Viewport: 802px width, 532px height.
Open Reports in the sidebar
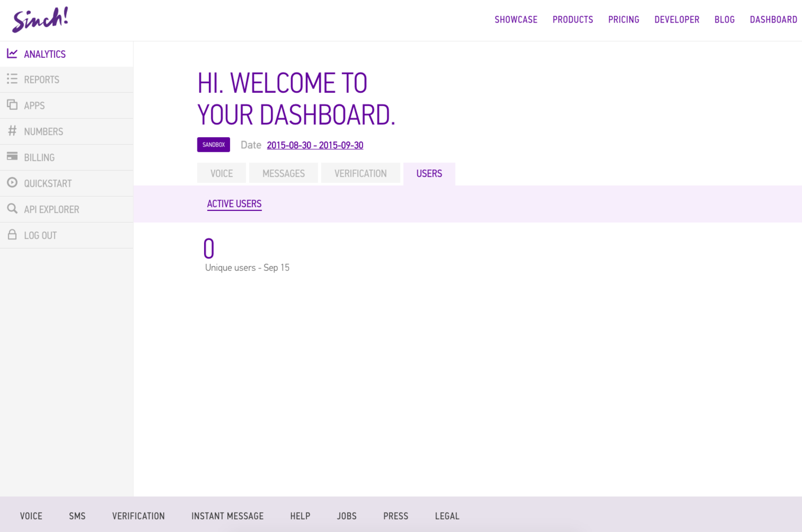pos(66,80)
